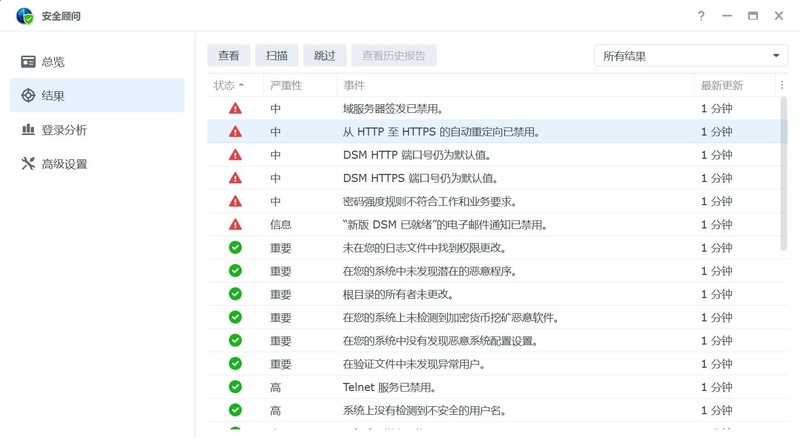800x438 pixels.
Task: Open the 所有结果 filter dropdown
Action: [691, 56]
